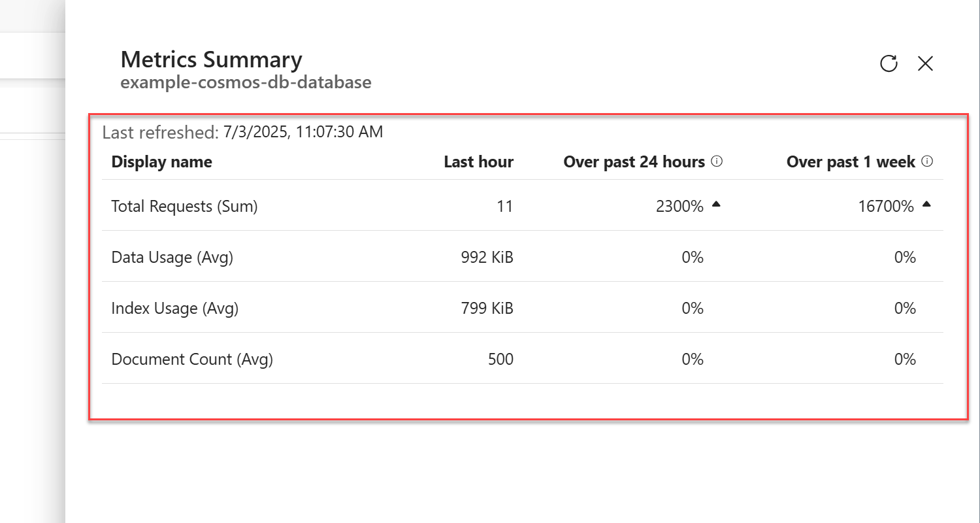Close the Metrics Summary panel

point(925,63)
